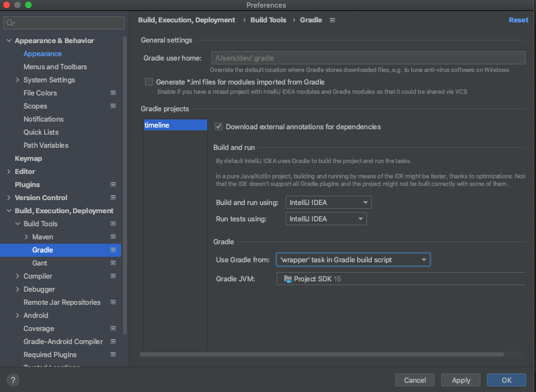The image size is (536, 392).
Task: Open the File Colors settings page
Action: tap(40, 93)
